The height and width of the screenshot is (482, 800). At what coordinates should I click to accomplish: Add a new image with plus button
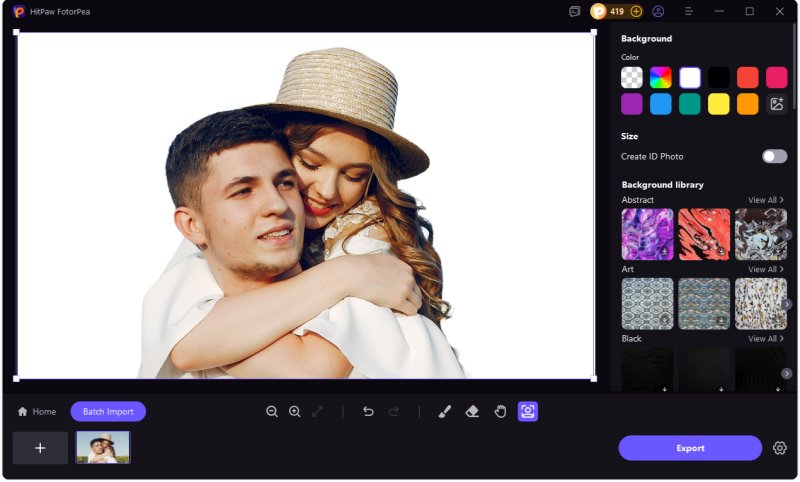tap(40, 448)
